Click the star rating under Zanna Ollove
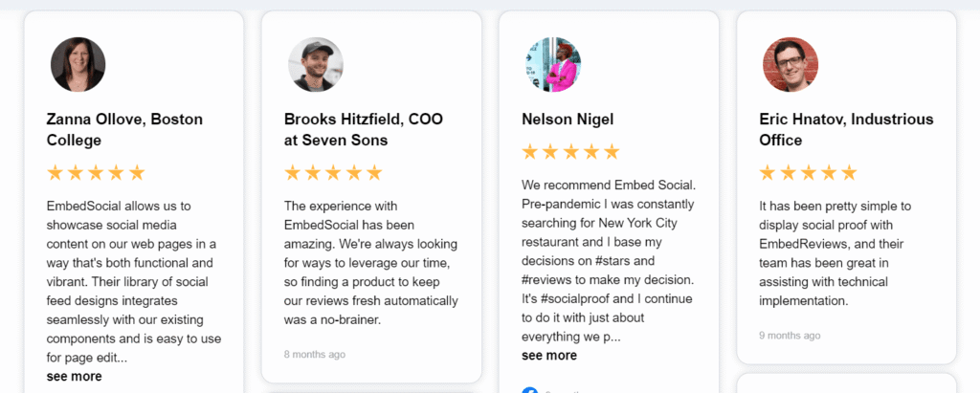 pyautogui.click(x=96, y=173)
